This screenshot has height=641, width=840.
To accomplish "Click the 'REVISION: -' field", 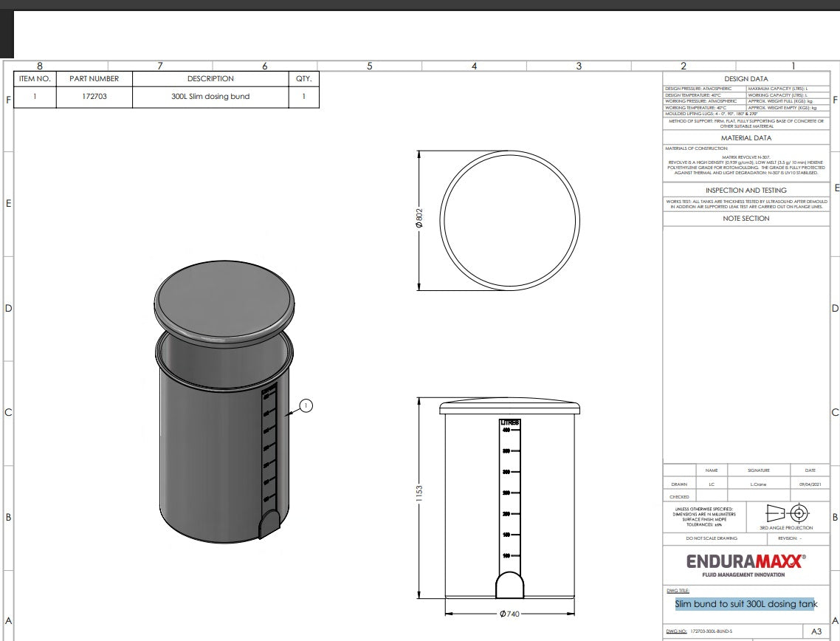I will tap(790, 538).
